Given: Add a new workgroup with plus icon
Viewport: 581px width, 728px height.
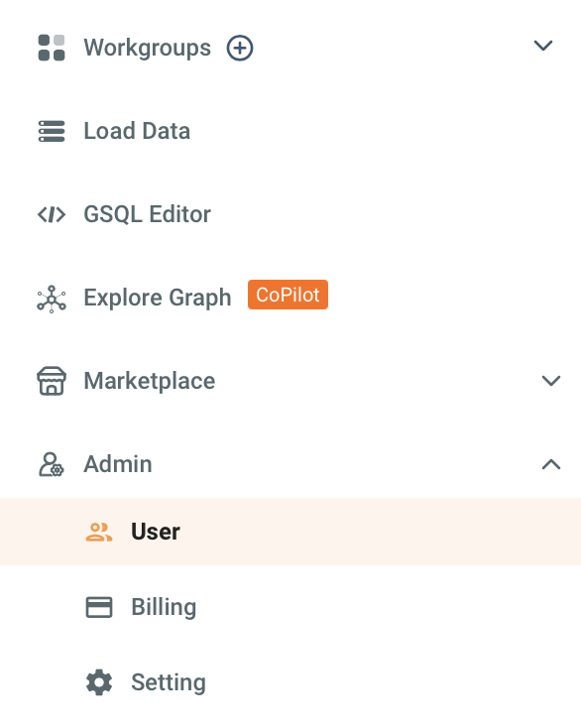Looking at the screenshot, I should click(x=240, y=48).
